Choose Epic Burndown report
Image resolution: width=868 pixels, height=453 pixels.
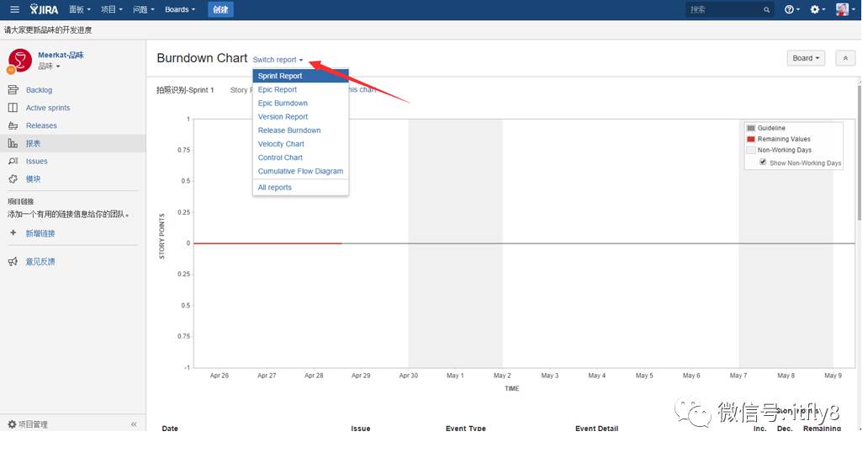[300, 103]
